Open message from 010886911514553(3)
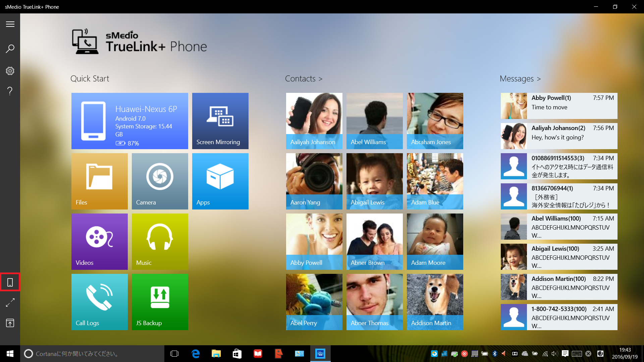 (x=559, y=166)
